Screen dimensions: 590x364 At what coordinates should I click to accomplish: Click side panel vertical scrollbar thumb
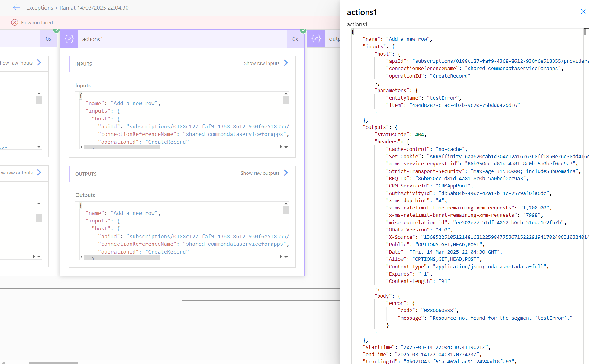point(585,31)
